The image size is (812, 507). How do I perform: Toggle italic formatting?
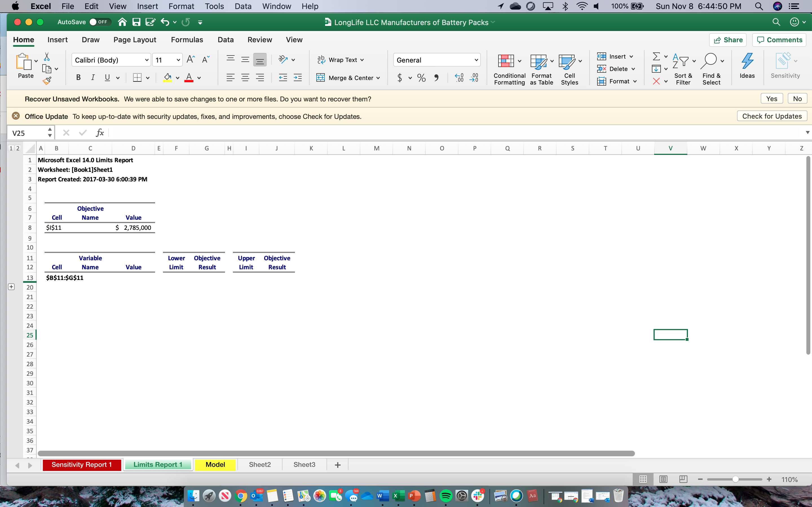coord(92,77)
